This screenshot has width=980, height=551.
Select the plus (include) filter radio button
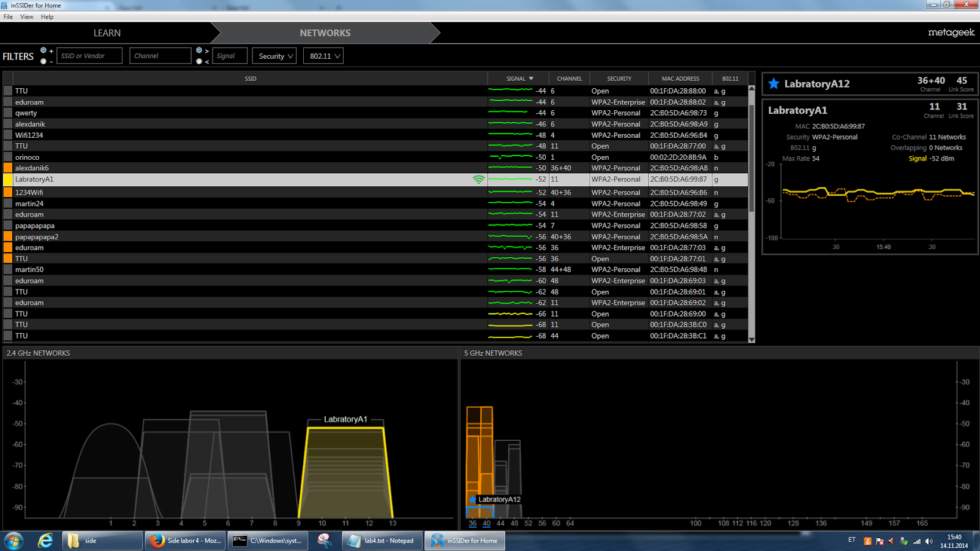43,50
